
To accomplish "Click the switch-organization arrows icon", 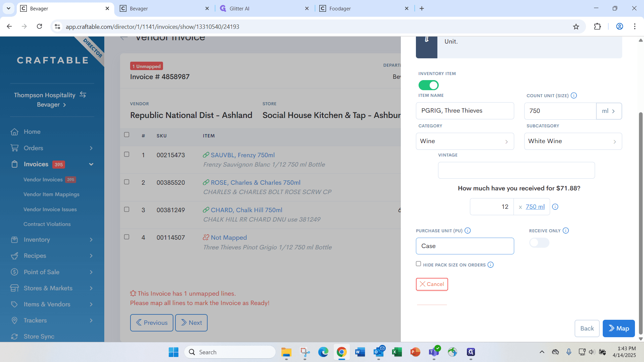I will click(x=83, y=95).
